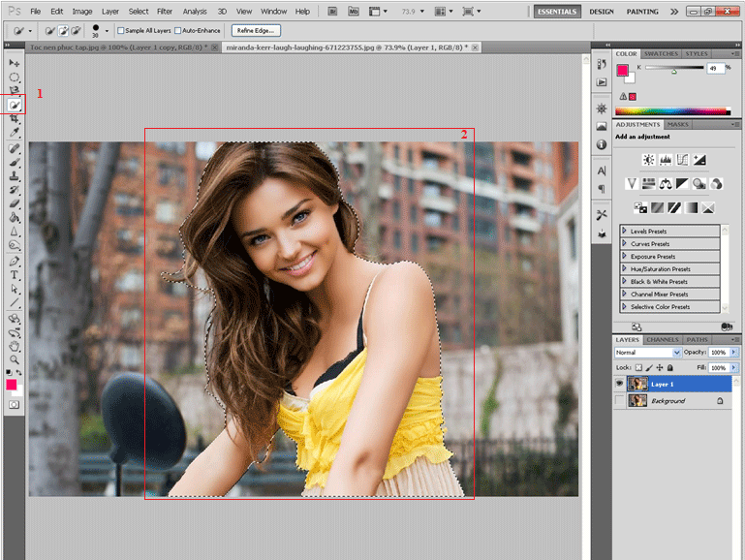Image resolution: width=745 pixels, height=560 pixels.
Task: Select the Move tool
Action: (15, 63)
